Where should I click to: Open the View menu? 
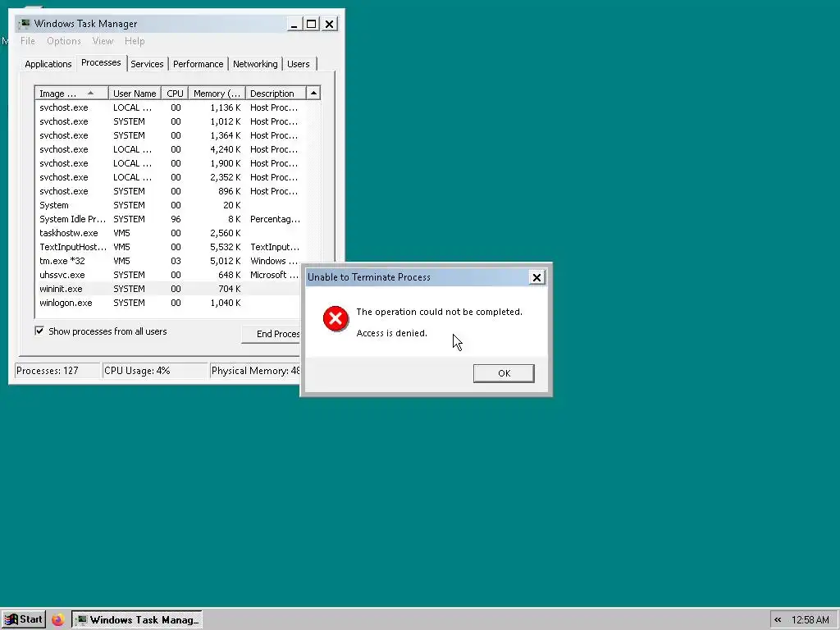[103, 41]
